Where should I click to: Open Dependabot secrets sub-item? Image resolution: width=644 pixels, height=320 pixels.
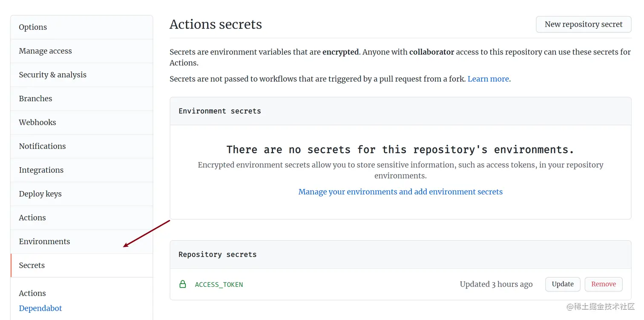pos(40,309)
